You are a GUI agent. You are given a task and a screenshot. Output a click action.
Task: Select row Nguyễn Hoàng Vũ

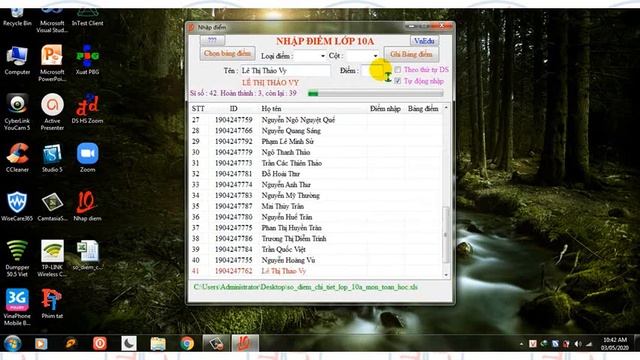(x=316, y=260)
